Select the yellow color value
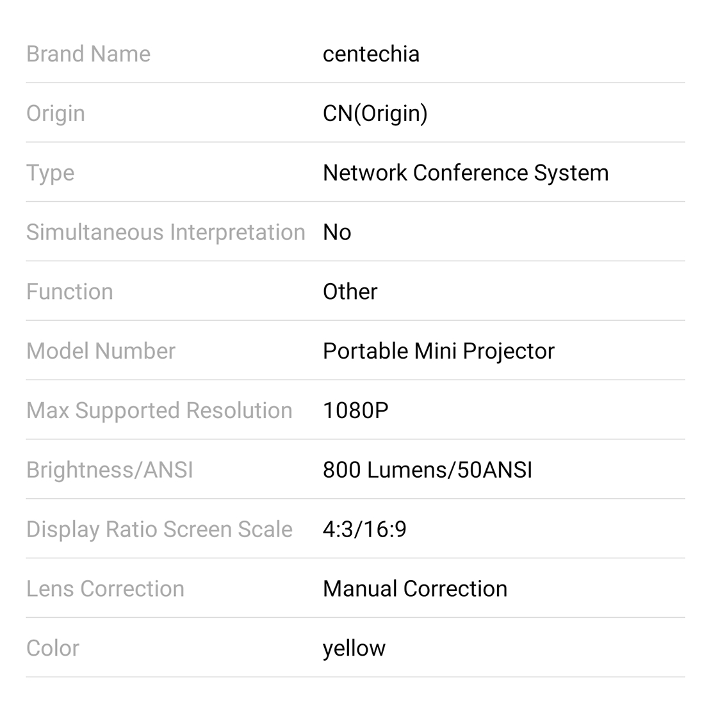Screen dimensions: 711x728 click(x=354, y=649)
